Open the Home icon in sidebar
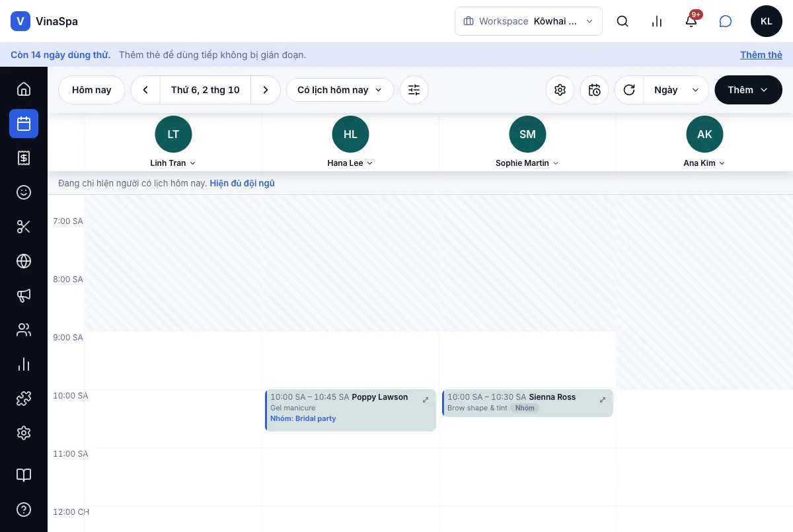Image resolution: width=793 pixels, height=532 pixels. 24,89
